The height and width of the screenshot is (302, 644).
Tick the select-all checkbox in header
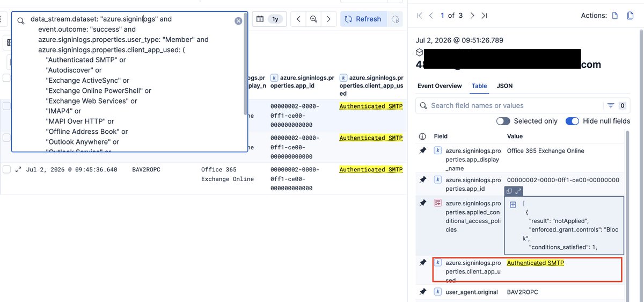tap(6, 78)
